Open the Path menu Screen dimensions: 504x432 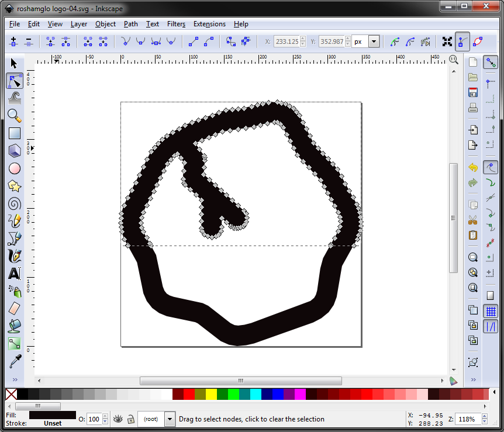click(x=131, y=24)
